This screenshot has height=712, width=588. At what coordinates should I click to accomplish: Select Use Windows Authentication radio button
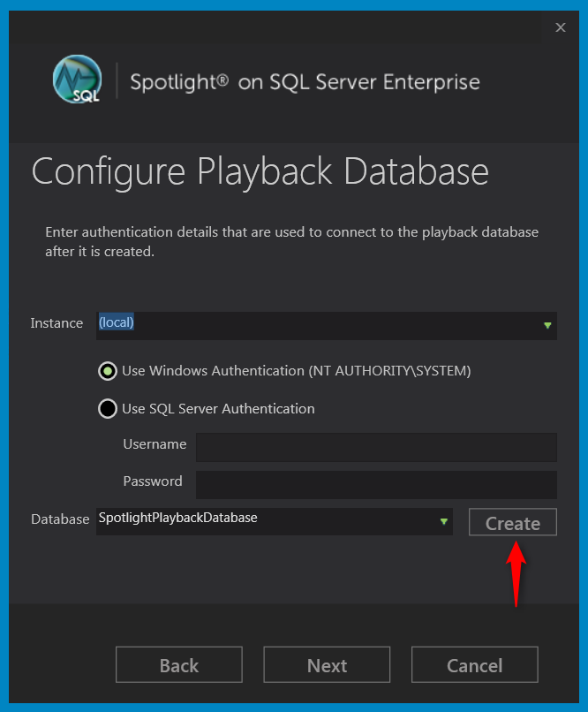[x=108, y=371]
